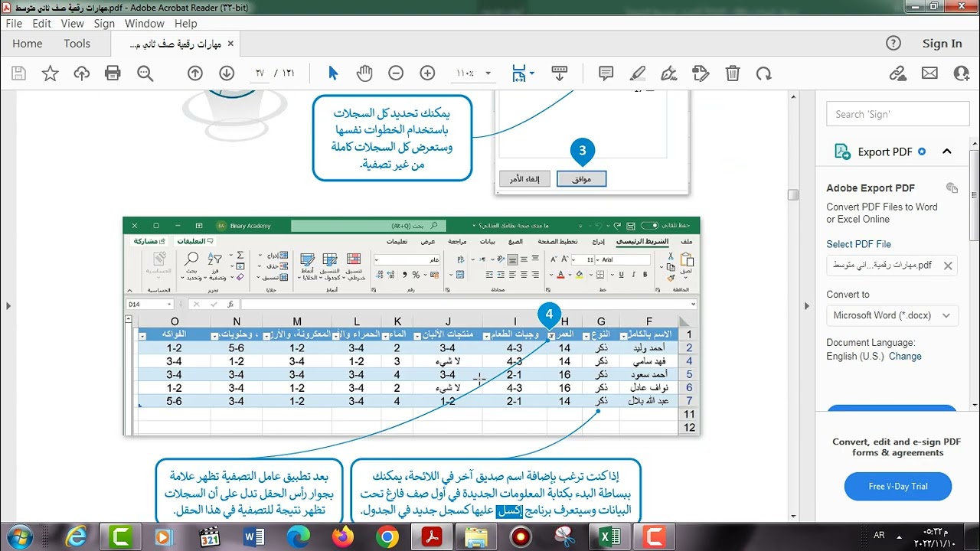
Task: Open Internet Explorer from the taskbar
Action: coord(76,537)
